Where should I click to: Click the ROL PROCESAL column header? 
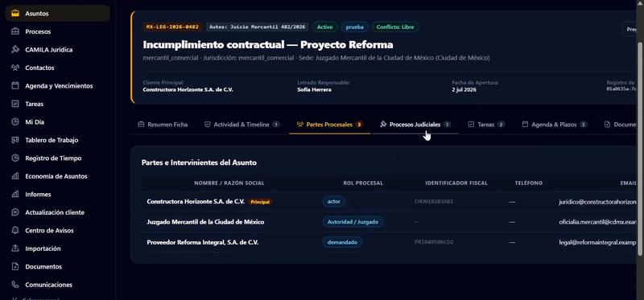point(363,183)
